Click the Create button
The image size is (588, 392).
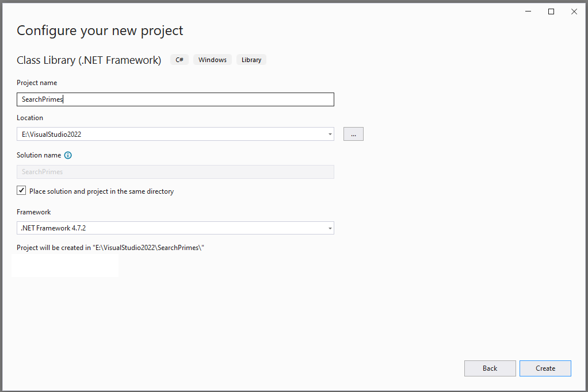point(545,368)
